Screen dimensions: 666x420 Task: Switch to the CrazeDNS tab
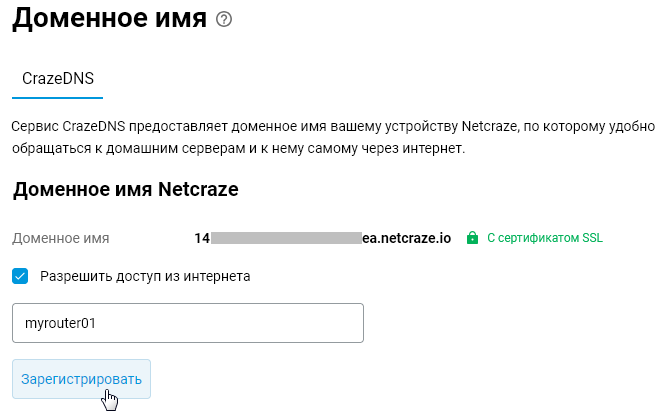58,79
